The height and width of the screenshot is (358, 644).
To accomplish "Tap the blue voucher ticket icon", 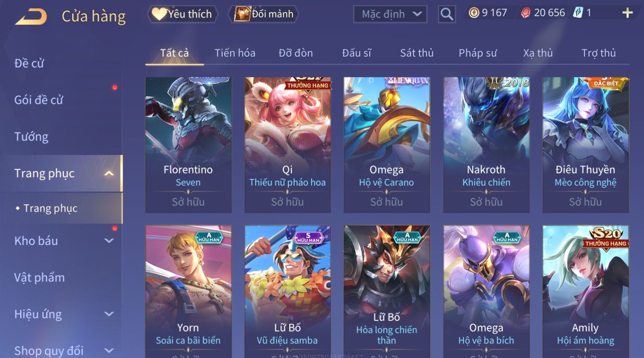I will (578, 13).
